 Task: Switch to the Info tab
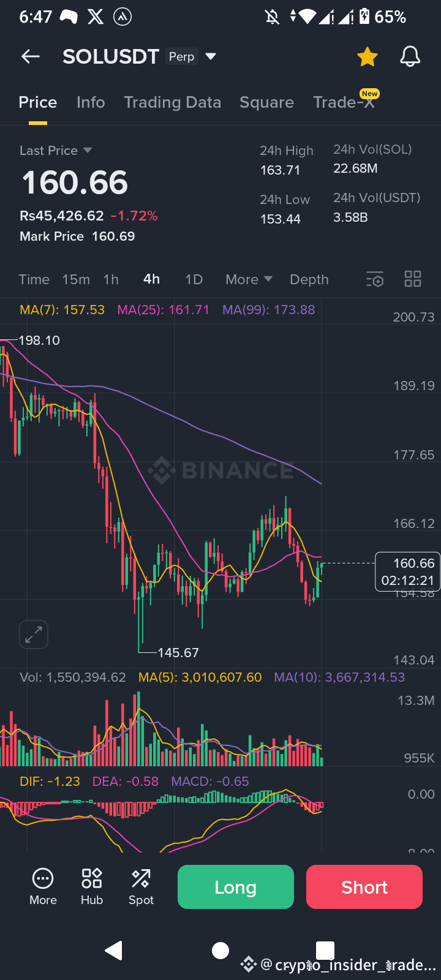pos(91,102)
